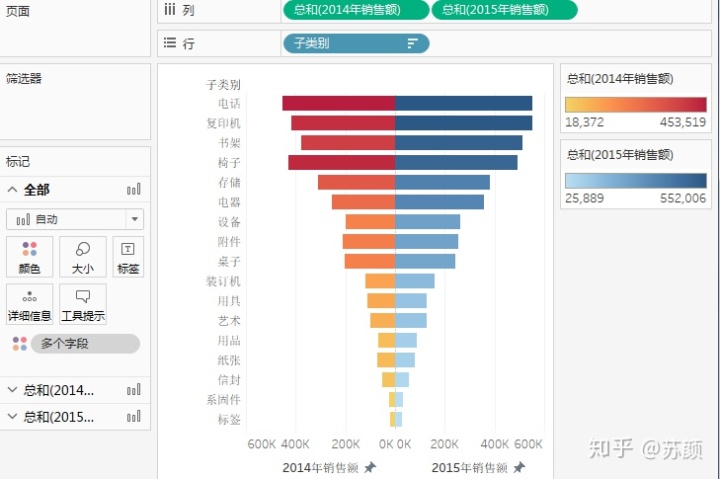Click the 2015 bar for 装订机
The height and width of the screenshot is (479, 720).
coord(415,281)
